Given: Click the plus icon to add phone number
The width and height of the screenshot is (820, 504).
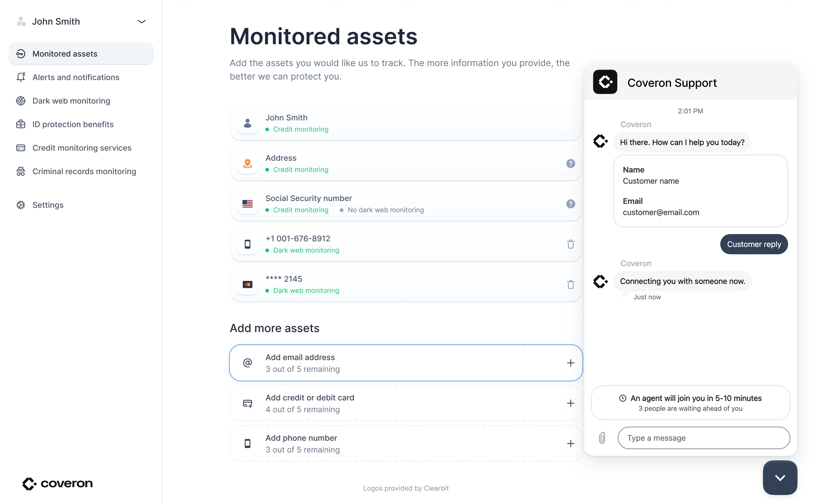Looking at the screenshot, I should pyautogui.click(x=570, y=444).
